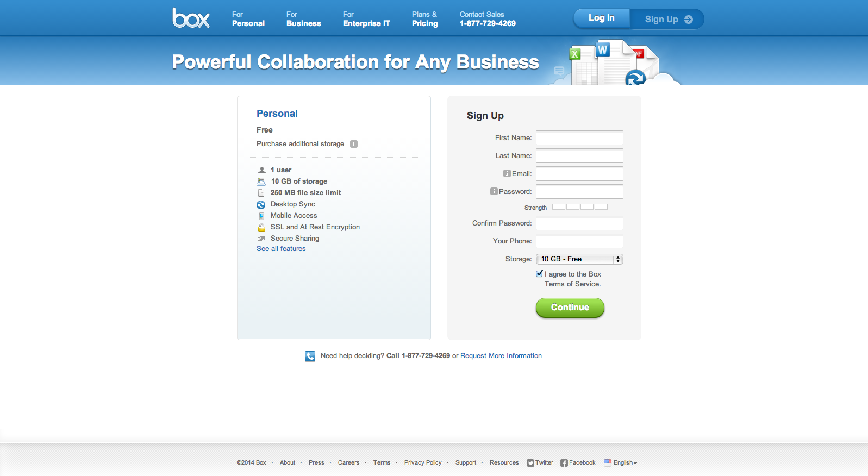The width and height of the screenshot is (868, 476).
Task: Click the SSL Encryption lock icon
Action: tap(261, 227)
